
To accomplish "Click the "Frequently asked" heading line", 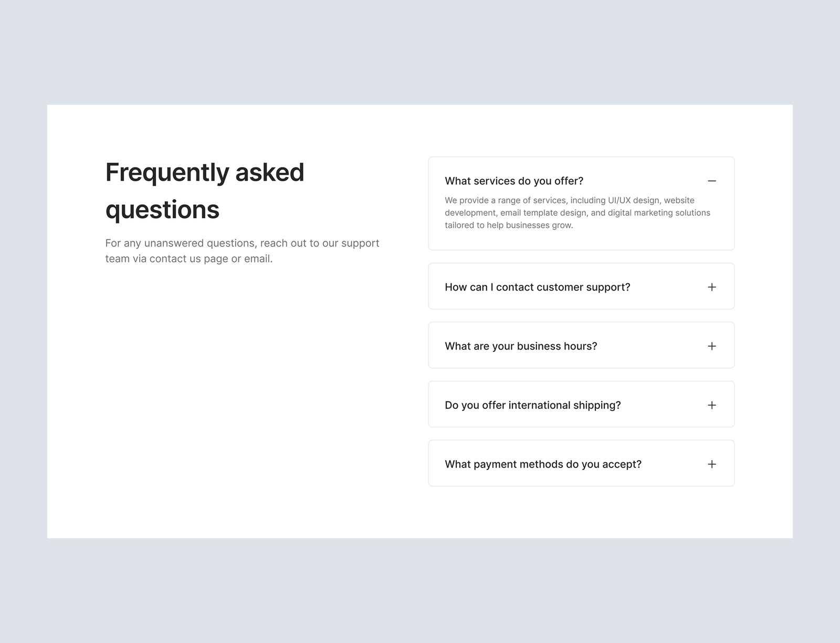I will click(x=205, y=172).
